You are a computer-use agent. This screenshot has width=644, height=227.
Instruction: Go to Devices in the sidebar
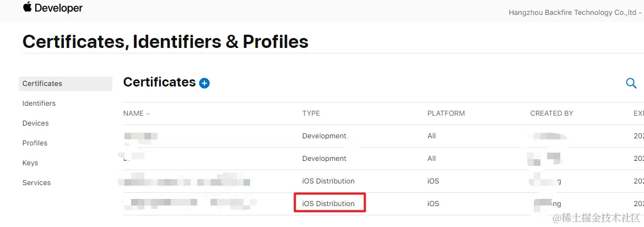click(x=36, y=123)
